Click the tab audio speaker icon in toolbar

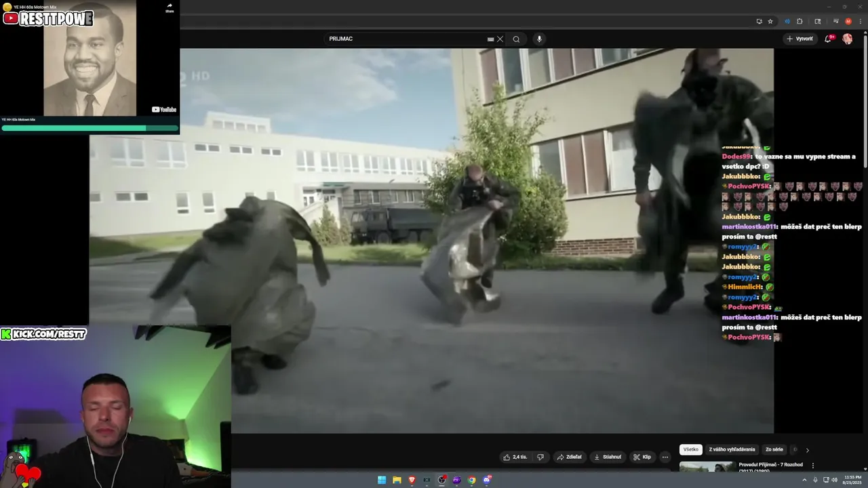click(x=787, y=21)
